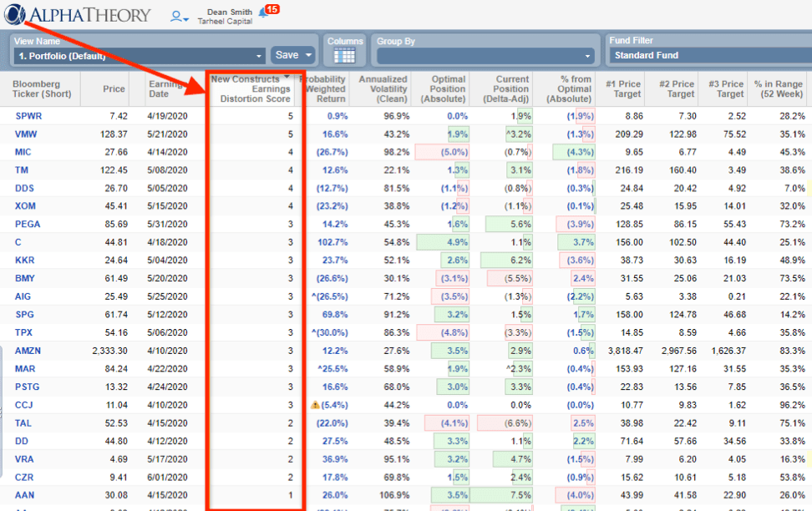This screenshot has height=511, width=812.
Task: Open the SPWR ticker link
Action: 28,116
